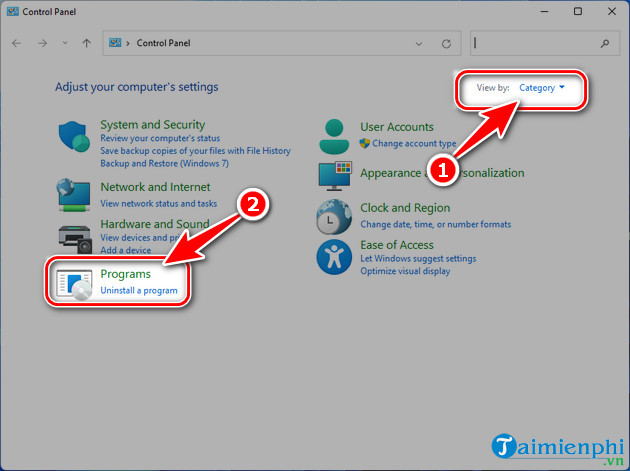Open the Ease of Access icon
The width and height of the screenshot is (630, 471).
point(334,256)
